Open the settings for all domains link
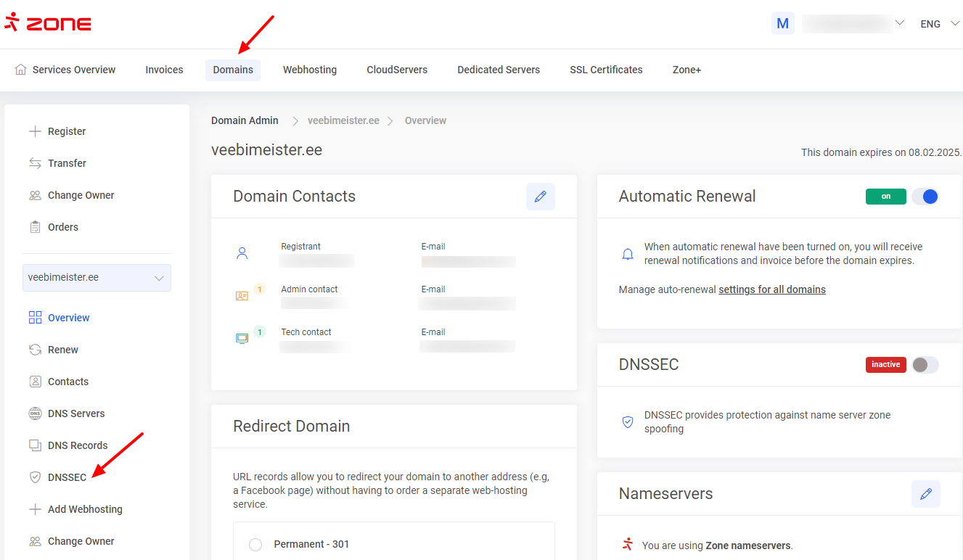963x560 pixels. tap(771, 289)
